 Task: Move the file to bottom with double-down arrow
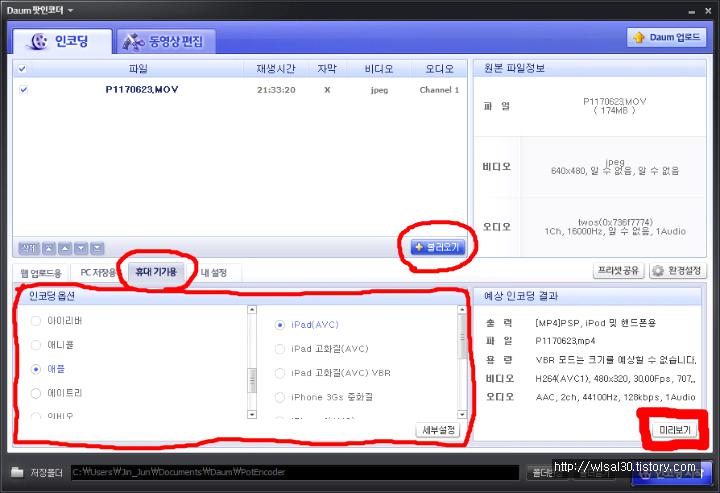pyautogui.click(x=97, y=248)
